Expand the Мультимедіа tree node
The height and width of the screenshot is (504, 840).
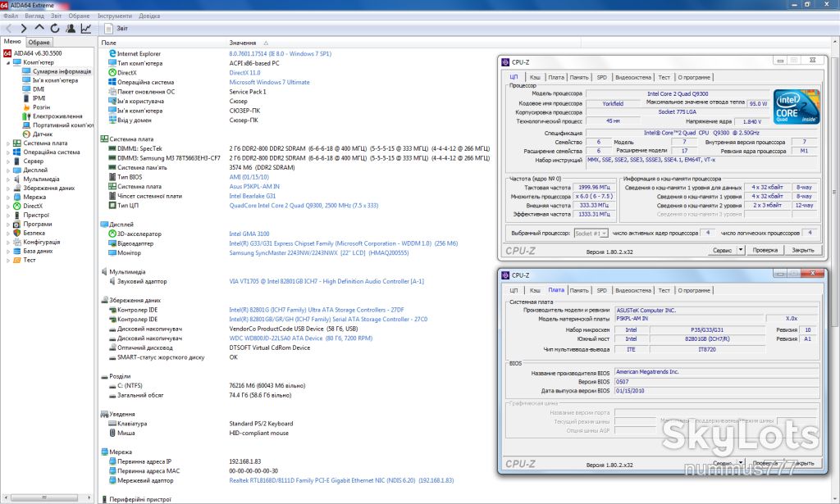tap(7, 179)
